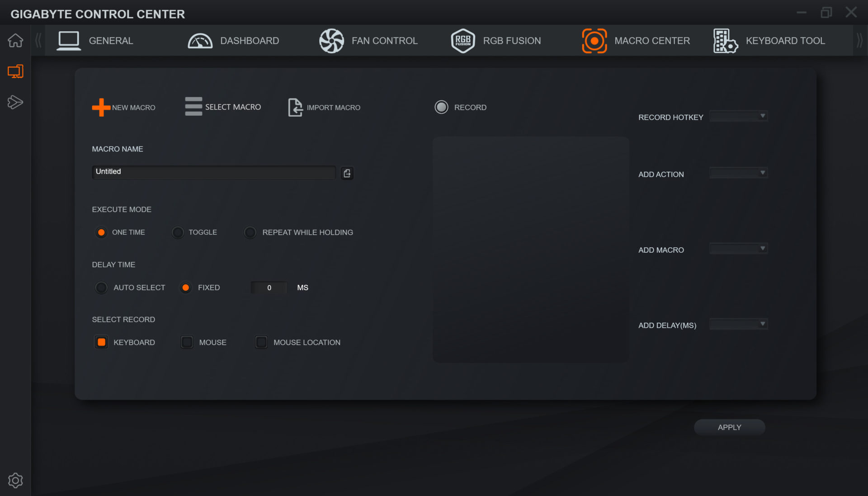Expand the Record Hotkey dropdown
This screenshot has width=868, height=496.
tap(738, 116)
